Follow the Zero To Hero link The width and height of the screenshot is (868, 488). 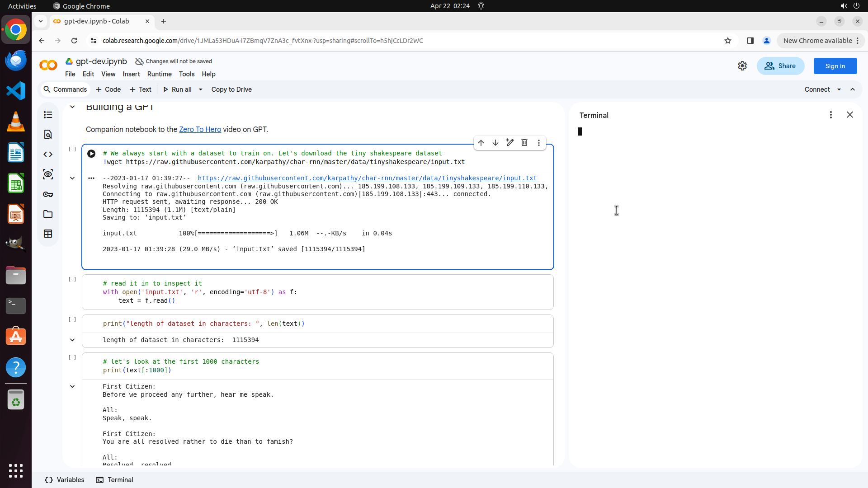coord(200,129)
